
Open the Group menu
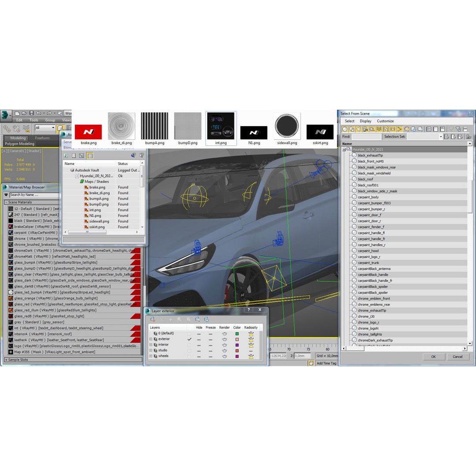[50, 120]
